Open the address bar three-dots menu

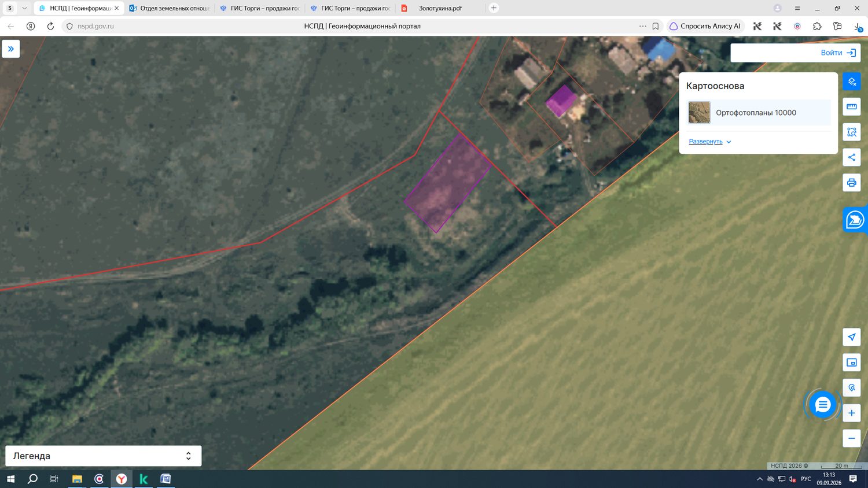(643, 26)
